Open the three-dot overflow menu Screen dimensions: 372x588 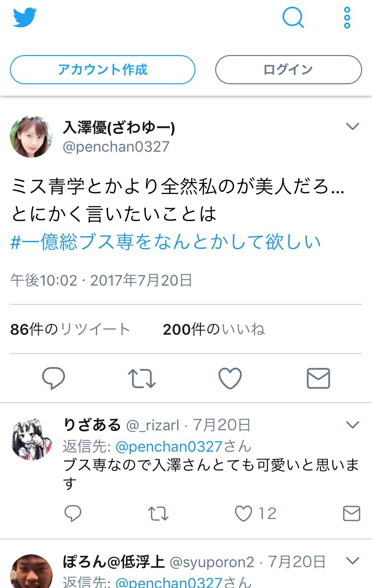click(347, 18)
